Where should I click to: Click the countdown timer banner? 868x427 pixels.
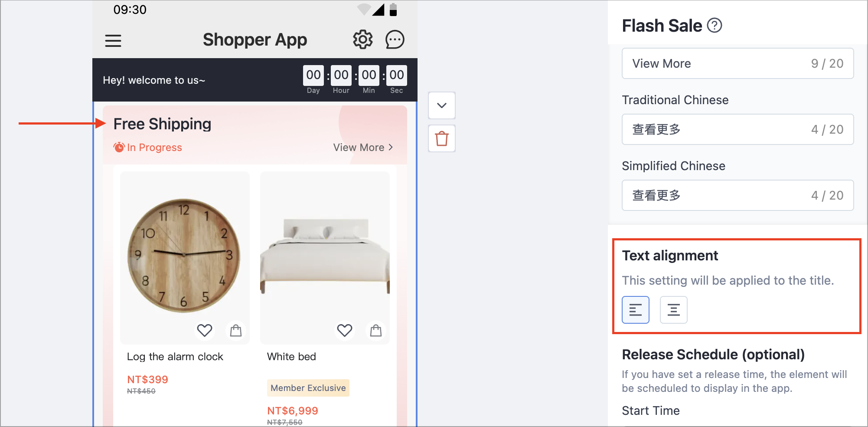point(255,80)
